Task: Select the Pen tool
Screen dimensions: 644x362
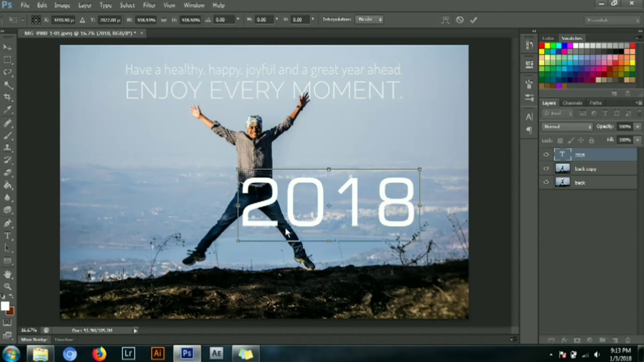Action: coord(8,223)
